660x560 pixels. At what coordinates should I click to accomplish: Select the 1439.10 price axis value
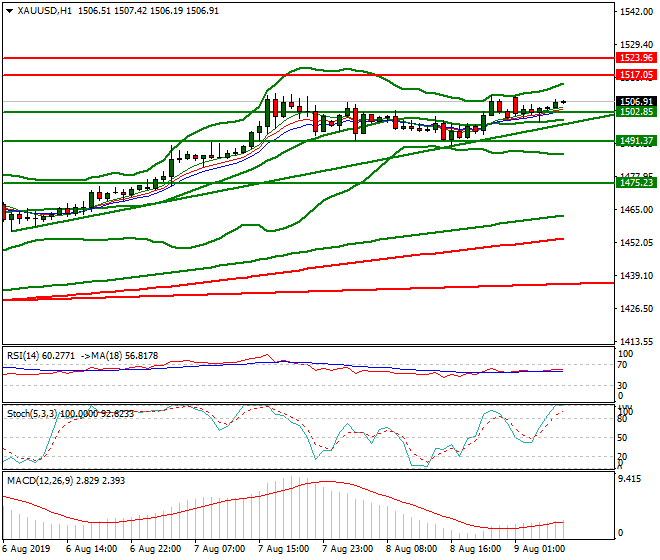point(636,276)
